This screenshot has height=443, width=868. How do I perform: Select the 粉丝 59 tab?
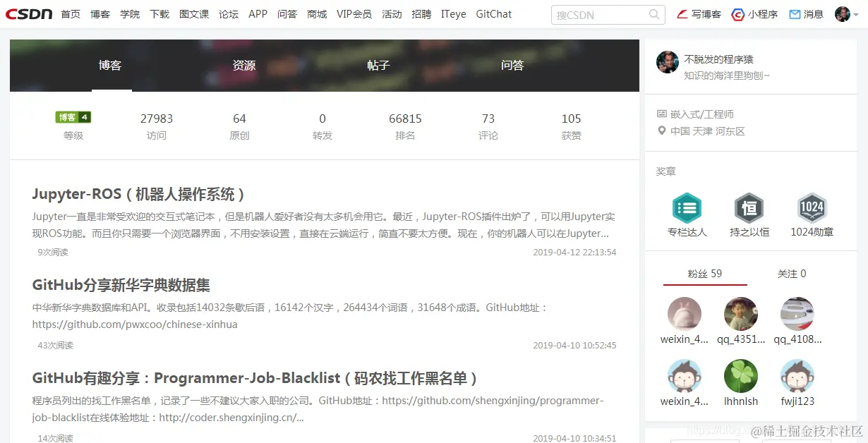point(705,274)
